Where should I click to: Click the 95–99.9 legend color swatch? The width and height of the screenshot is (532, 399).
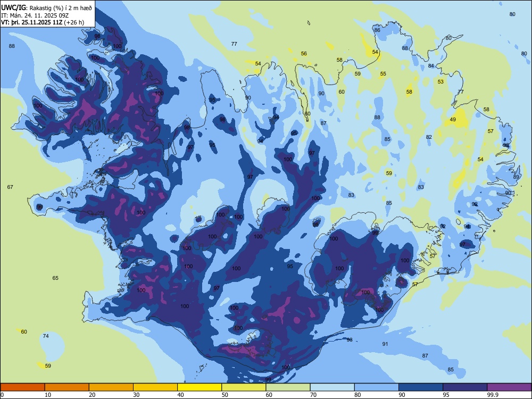[x=465, y=387]
